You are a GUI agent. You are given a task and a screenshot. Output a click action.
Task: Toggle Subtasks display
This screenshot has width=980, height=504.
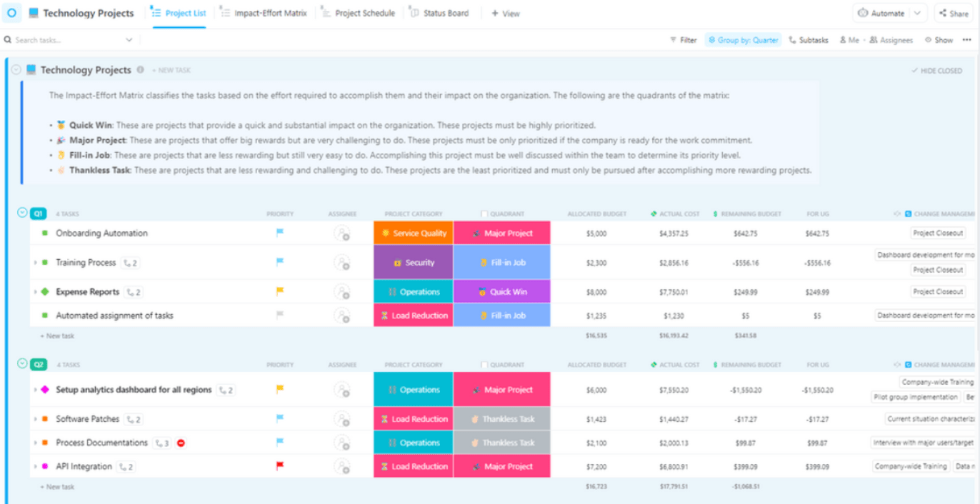[x=809, y=40]
